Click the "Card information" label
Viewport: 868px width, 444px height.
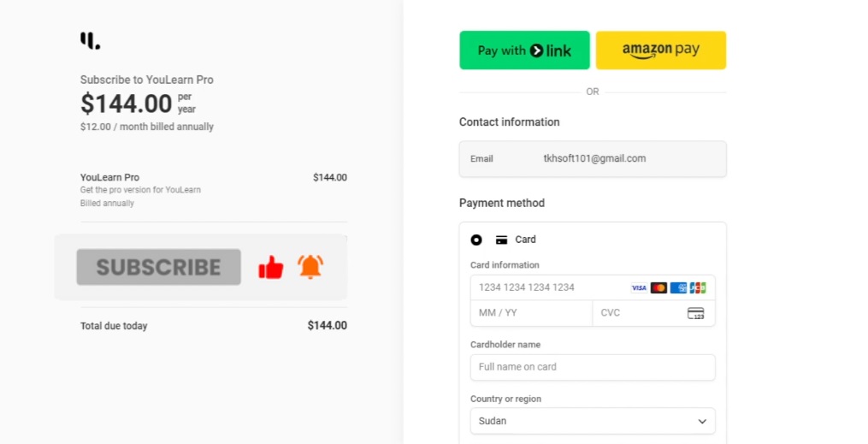505,264
